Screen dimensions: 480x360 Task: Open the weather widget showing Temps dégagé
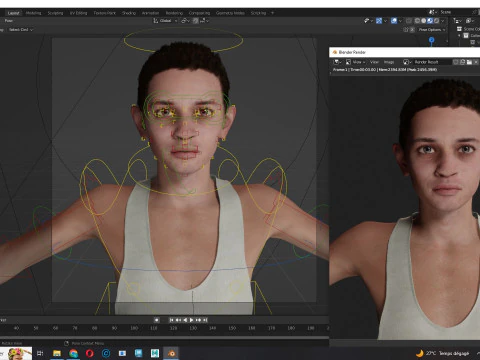(x=443, y=353)
